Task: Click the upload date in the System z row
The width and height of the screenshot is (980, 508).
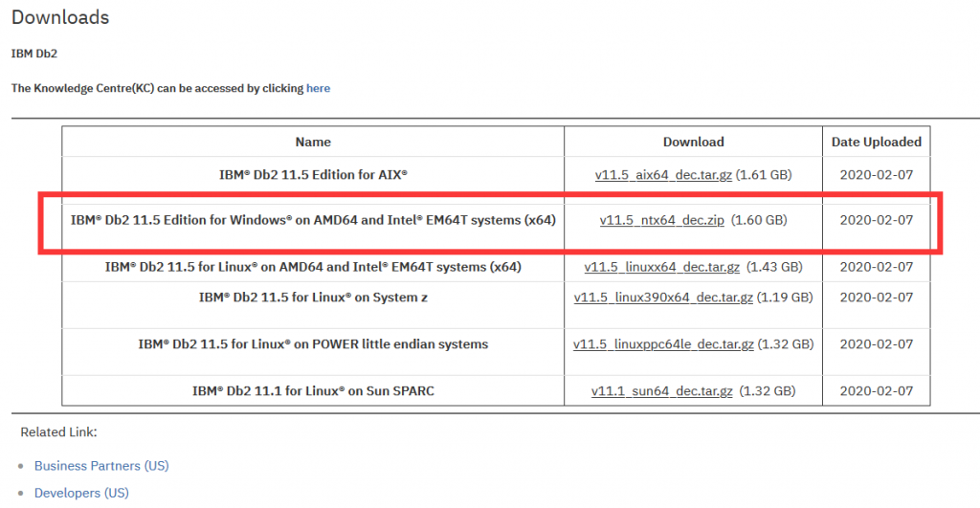Action: (877, 298)
